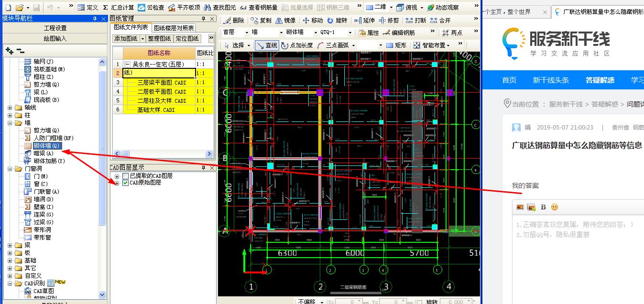This screenshot has width=644, height=304.
Task: Select the 镜像 mirror tool
Action: point(285,20)
